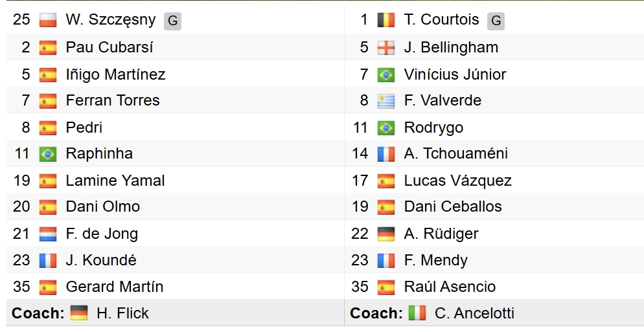Click Poland flag beside W. Szczęsny
The height and width of the screenshot is (332, 644).
(48, 20)
